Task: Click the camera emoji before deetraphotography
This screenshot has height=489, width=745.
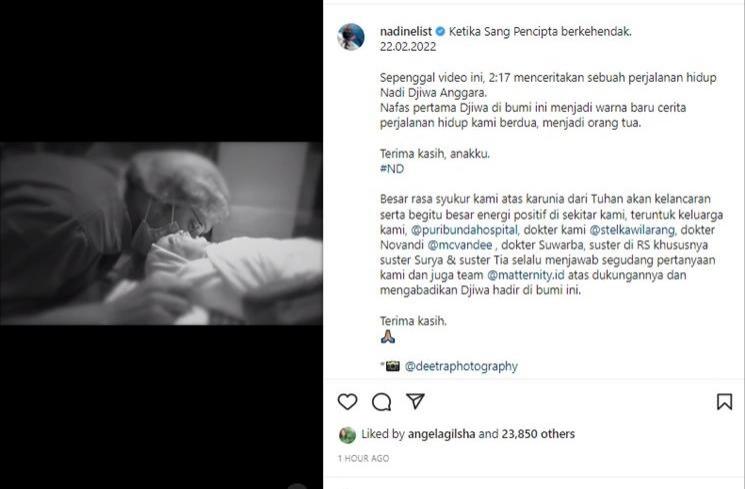Action: pyautogui.click(x=392, y=366)
